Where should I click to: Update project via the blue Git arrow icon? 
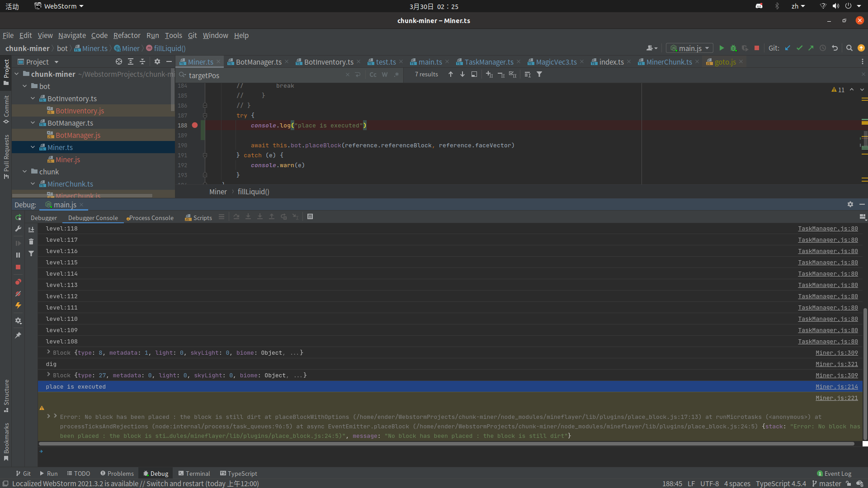[x=788, y=48]
